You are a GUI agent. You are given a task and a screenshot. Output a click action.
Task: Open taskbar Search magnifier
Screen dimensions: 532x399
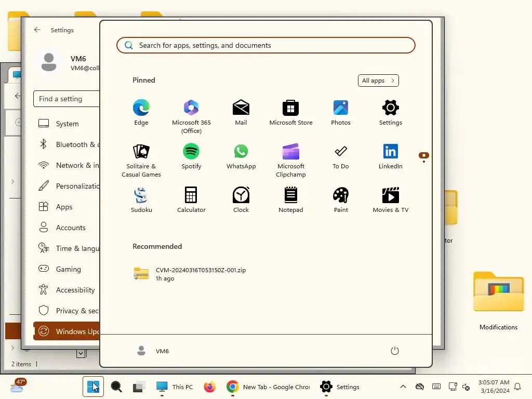[x=116, y=387]
